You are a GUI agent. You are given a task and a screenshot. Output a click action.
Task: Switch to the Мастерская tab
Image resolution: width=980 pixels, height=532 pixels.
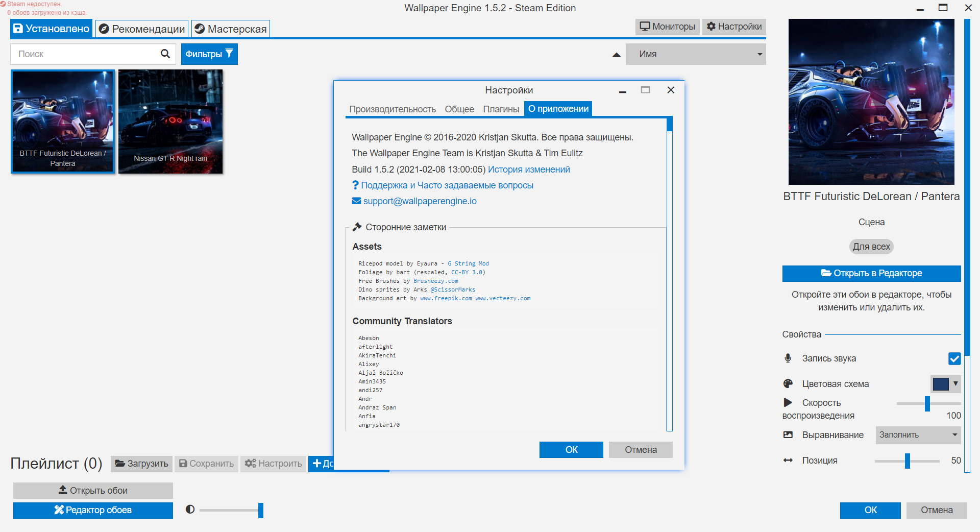(231, 29)
